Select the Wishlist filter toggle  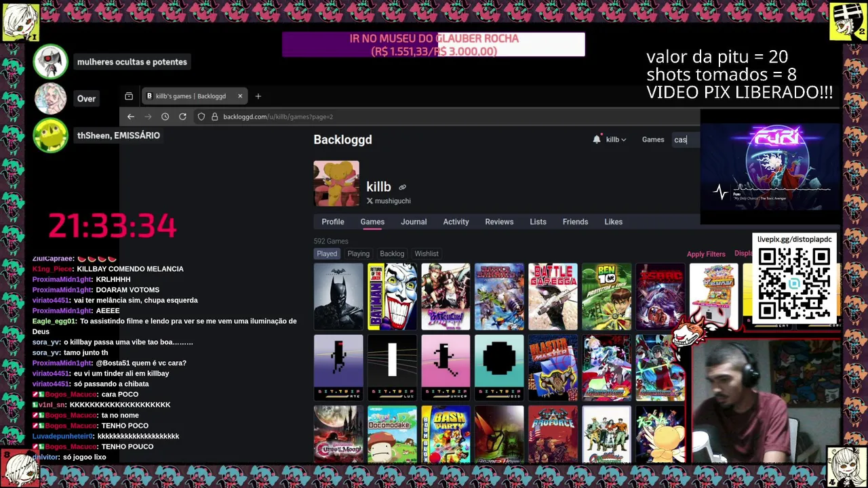point(427,253)
